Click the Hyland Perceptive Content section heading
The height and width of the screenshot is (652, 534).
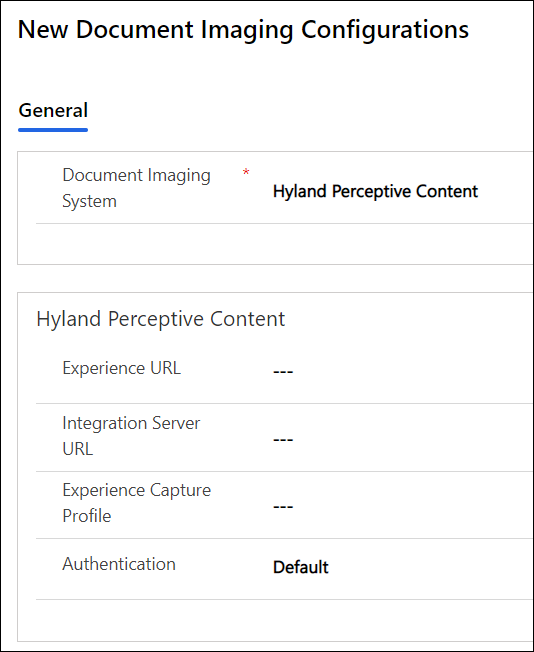[x=161, y=319]
